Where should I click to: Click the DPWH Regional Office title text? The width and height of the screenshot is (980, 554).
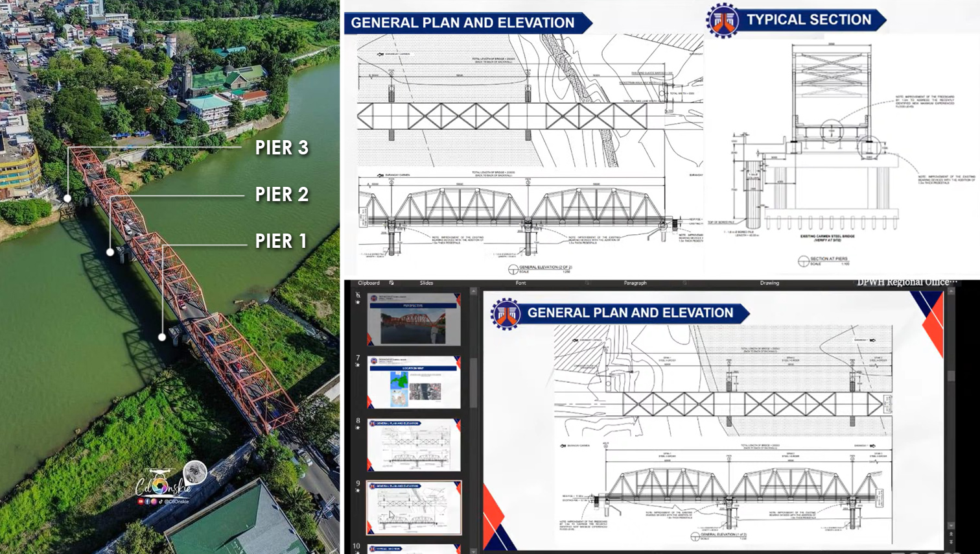click(x=907, y=282)
